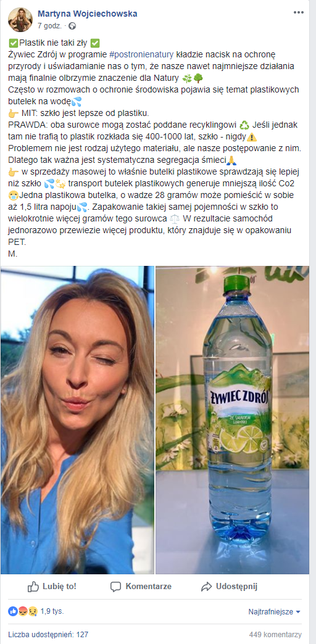Screen dimensions: 316x644
Task: Open the Liczba udostępnień: 127 link
Action: click(x=48, y=635)
